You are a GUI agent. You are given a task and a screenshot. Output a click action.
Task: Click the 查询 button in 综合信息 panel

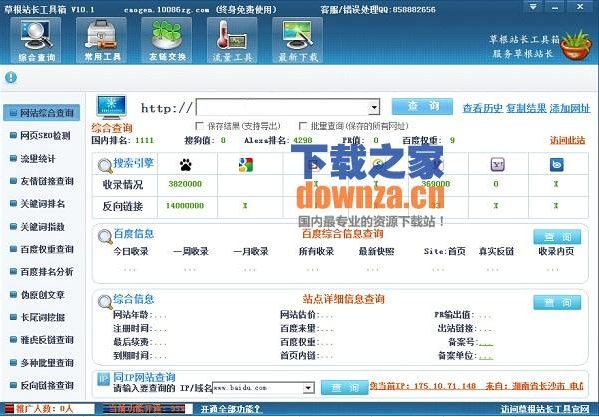click(557, 302)
